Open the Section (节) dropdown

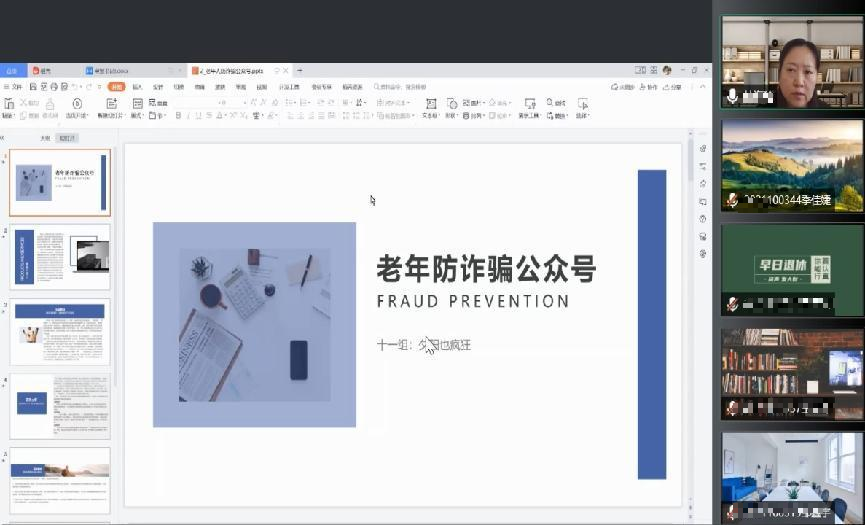pos(157,116)
